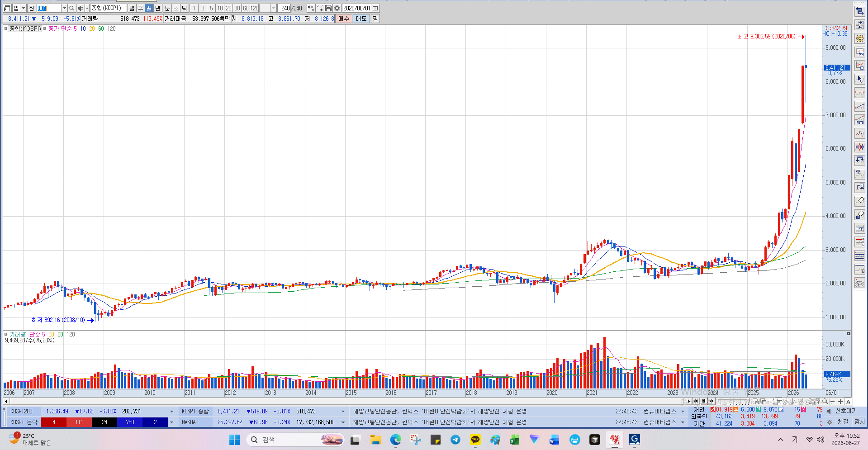868x450 pixels.
Task: Expand the 업 market type dropdown arrow
Action: coord(24,8)
